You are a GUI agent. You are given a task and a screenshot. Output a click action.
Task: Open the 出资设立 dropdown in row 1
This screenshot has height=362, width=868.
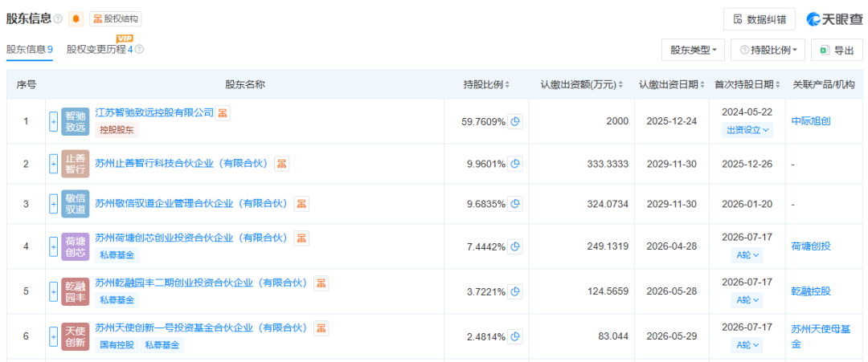click(x=747, y=130)
